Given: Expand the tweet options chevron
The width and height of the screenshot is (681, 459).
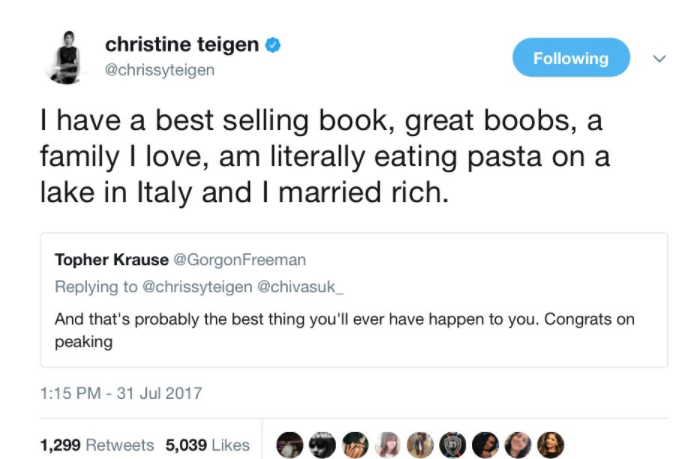Looking at the screenshot, I should [659, 58].
